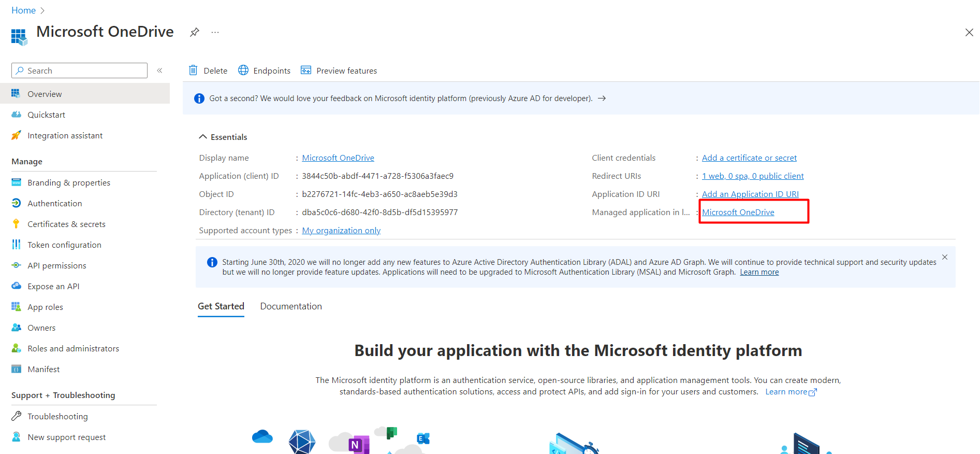Open Preview features from toolbar
980x454 pixels.
pyautogui.click(x=339, y=70)
